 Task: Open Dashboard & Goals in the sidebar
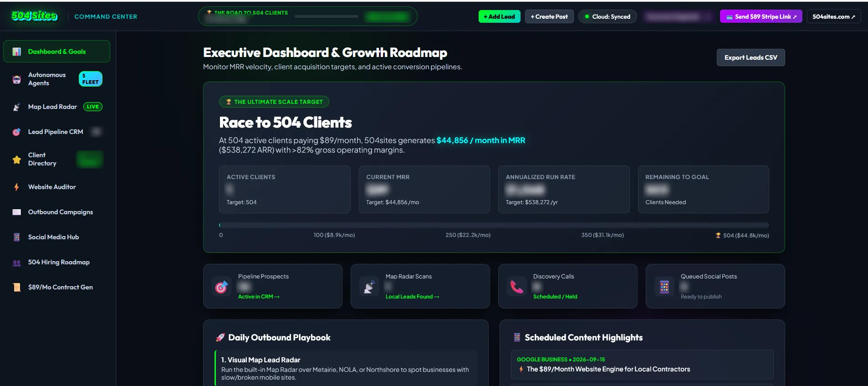coord(56,51)
